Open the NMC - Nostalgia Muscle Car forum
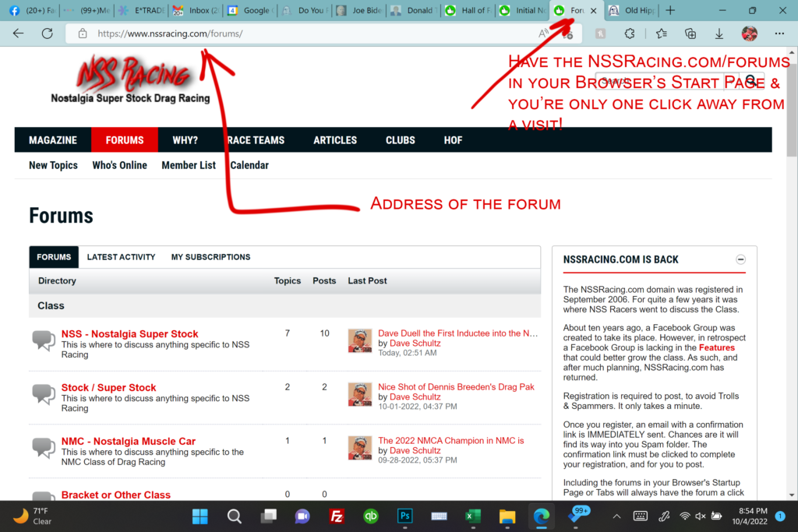 pyautogui.click(x=129, y=441)
